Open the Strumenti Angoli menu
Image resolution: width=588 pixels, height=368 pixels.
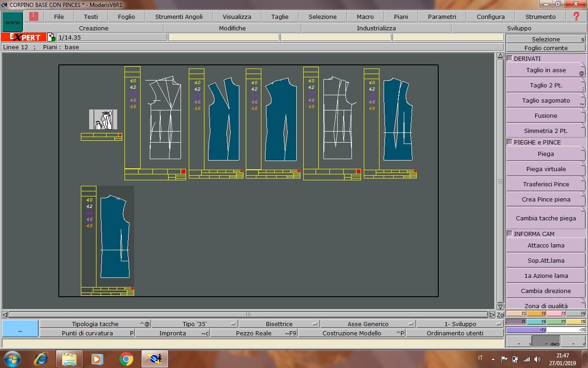(x=179, y=17)
